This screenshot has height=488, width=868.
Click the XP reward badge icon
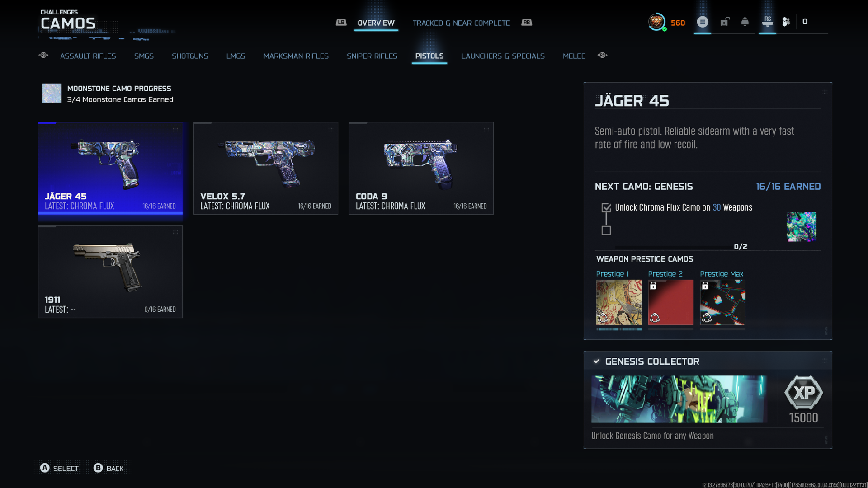pyautogui.click(x=804, y=392)
